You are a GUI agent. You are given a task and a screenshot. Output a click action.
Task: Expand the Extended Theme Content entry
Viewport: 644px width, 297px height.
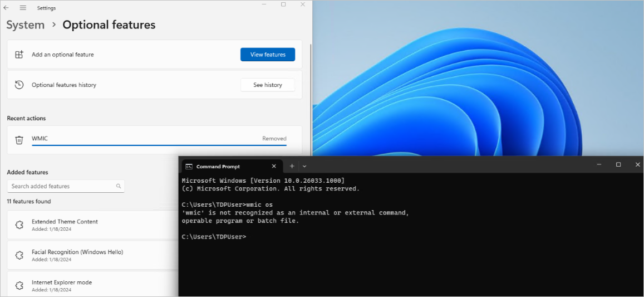click(x=93, y=225)
